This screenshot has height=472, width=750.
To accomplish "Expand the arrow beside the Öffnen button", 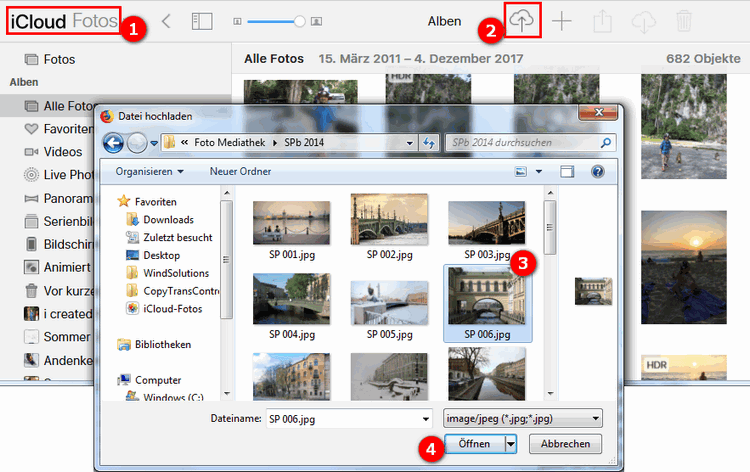I will pos(511,444).
